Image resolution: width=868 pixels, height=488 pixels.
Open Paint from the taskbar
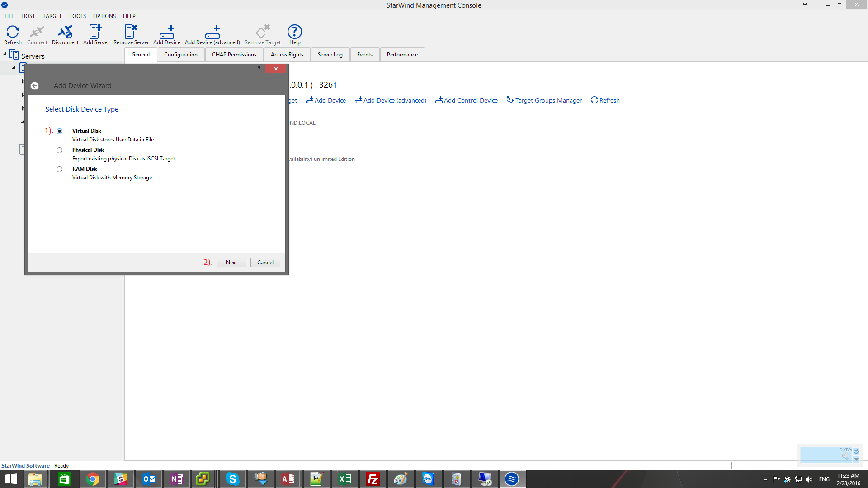(401, 479)
